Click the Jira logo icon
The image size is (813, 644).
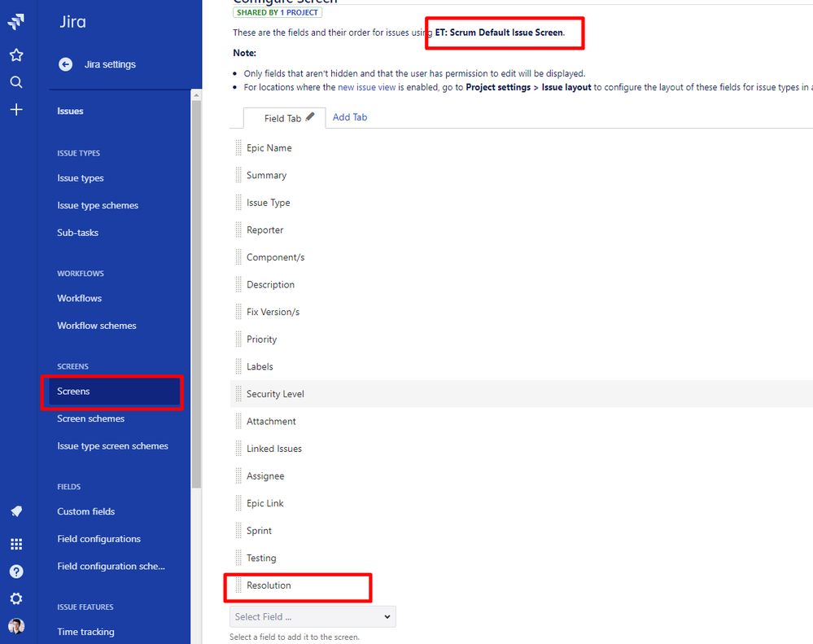click(16, 22)
